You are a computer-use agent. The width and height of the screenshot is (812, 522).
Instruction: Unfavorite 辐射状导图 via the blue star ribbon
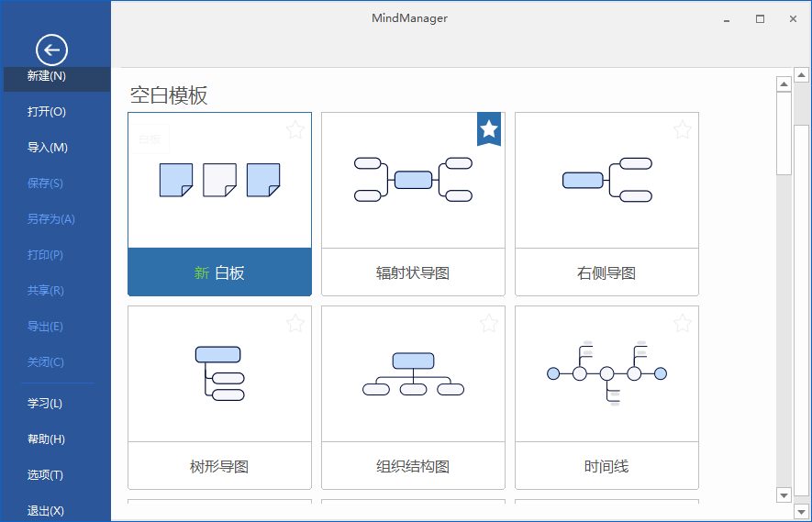click(489, 129)
